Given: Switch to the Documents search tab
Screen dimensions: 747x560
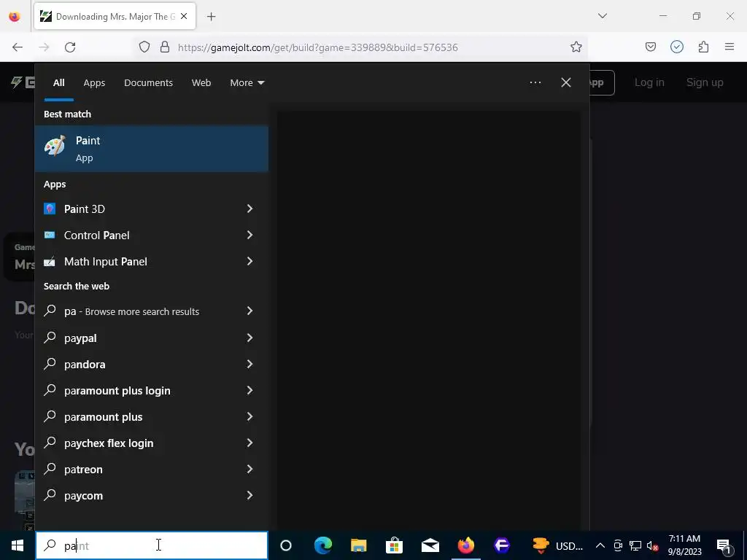Looking at the screenshot, I should pos(148,82).
